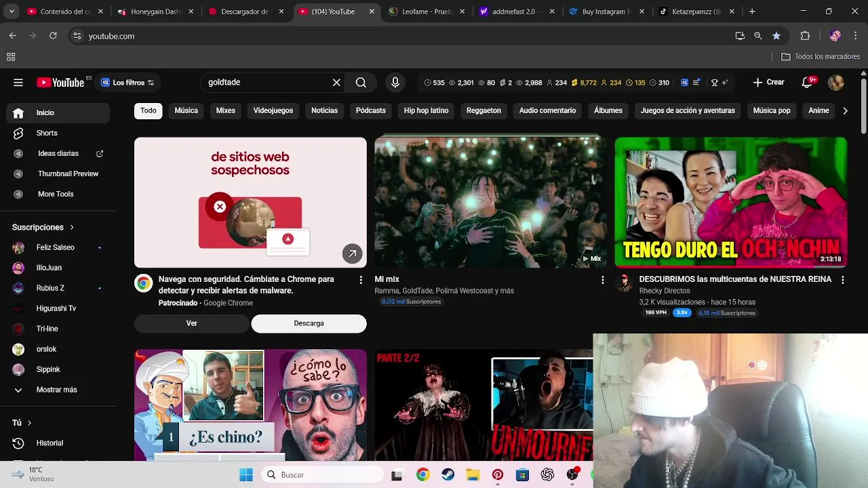Open the ¿Es chino? video thumbnail
This screenshot has height=488, width=868.
[250, 405]
